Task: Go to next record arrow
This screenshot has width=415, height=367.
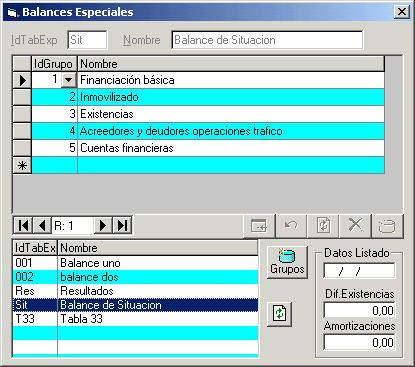Action: click(103, 226)
